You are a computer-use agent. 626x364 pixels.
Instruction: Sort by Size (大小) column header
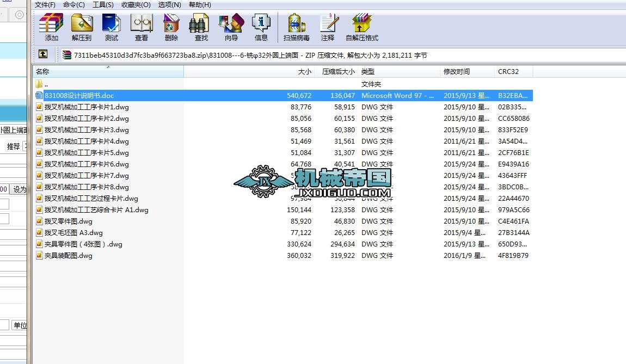[x=249, y=71]
